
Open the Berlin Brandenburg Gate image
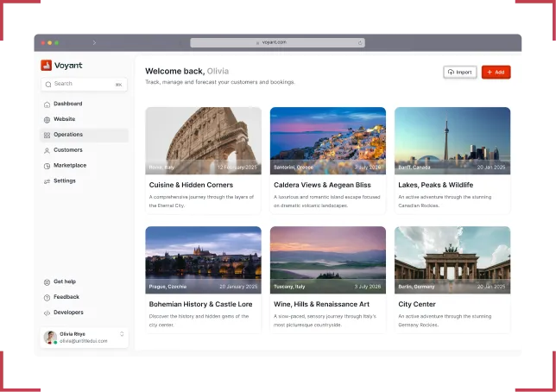point(452,260)
